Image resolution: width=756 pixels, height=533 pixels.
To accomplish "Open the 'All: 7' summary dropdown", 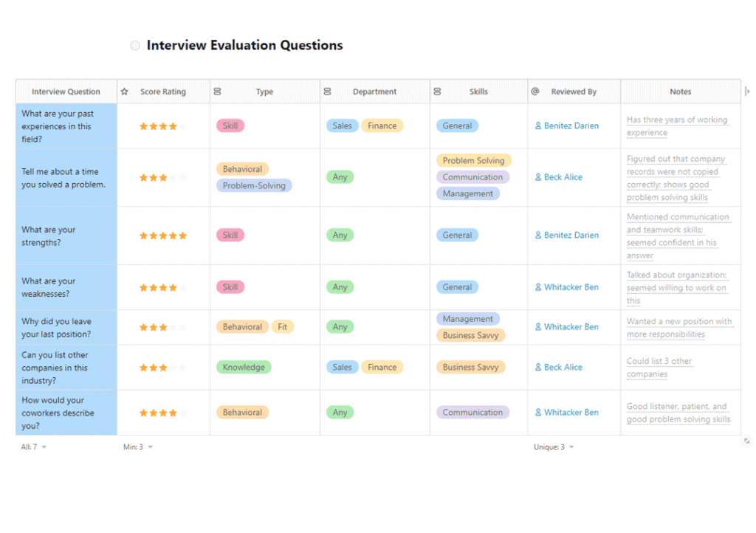I will 33,447.
